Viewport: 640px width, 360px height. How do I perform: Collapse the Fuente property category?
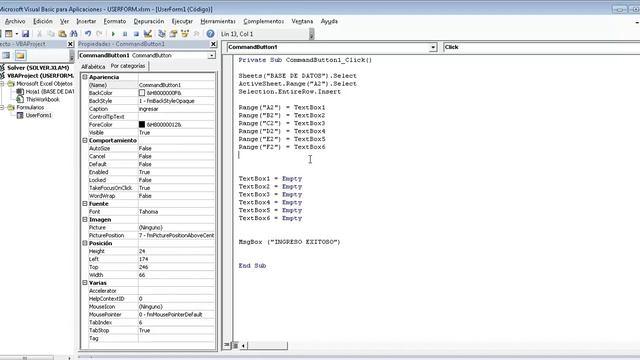coord(85,204)
